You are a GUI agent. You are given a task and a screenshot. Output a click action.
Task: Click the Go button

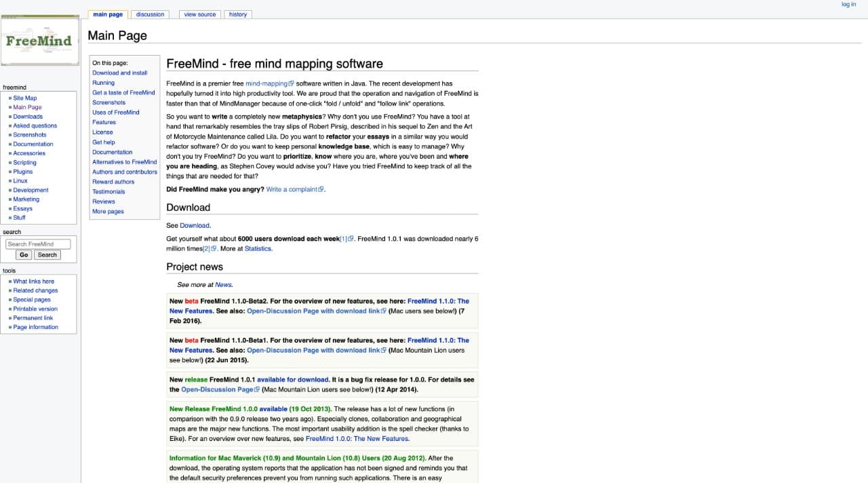point(24,255)
